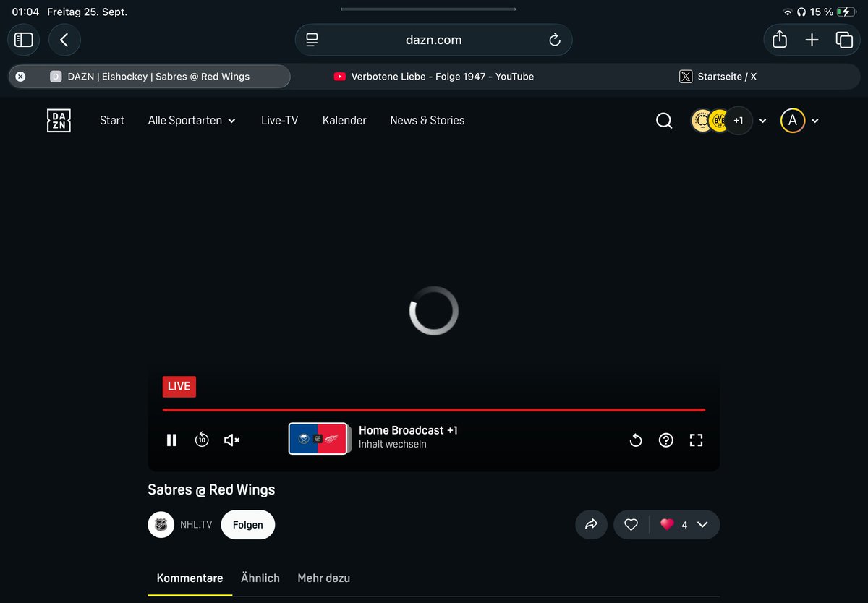Open the Start menu item
Screen dimensions: 868x603
pyautogui.click(x=112, y=121)
